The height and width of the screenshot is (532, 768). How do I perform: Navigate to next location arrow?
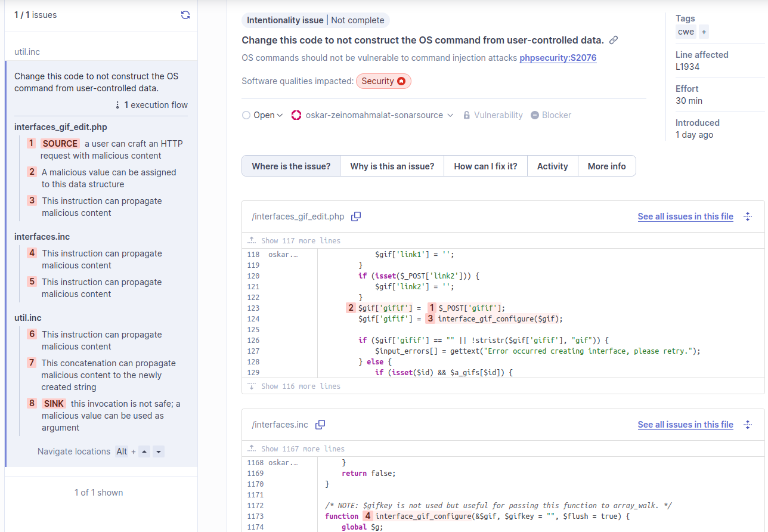158,452
